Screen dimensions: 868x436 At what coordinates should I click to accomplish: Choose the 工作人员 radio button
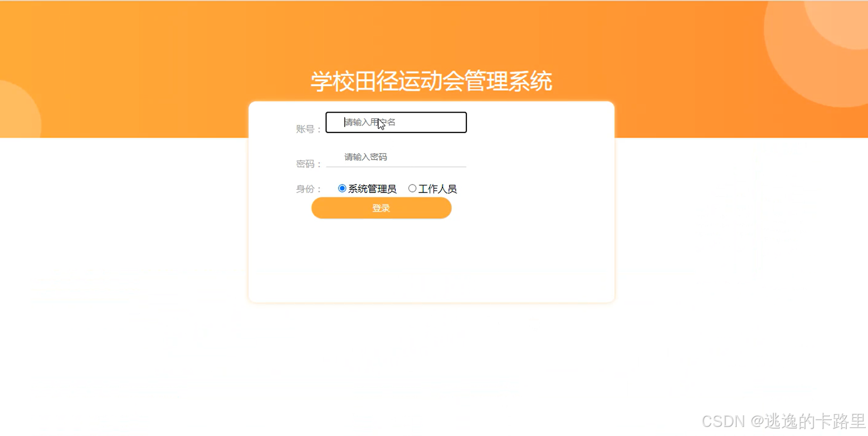click(412, 188)
